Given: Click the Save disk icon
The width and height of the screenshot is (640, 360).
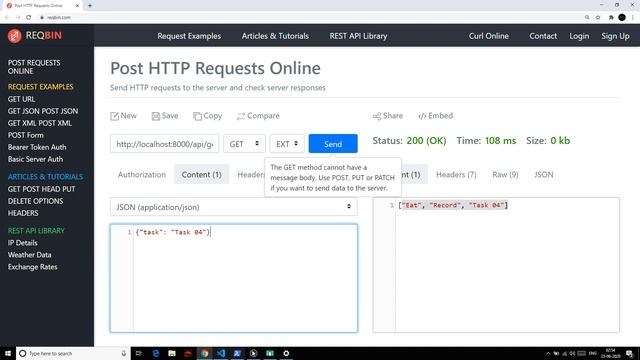Looking at the screenshot, I should (156, 116).
